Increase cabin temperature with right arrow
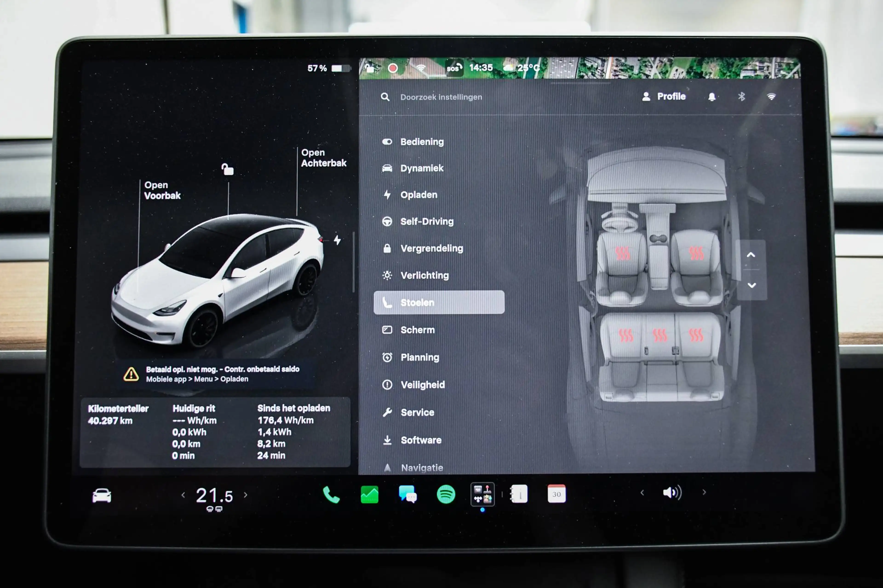Viewport: 883px width, 588px height. click(246, 495)
